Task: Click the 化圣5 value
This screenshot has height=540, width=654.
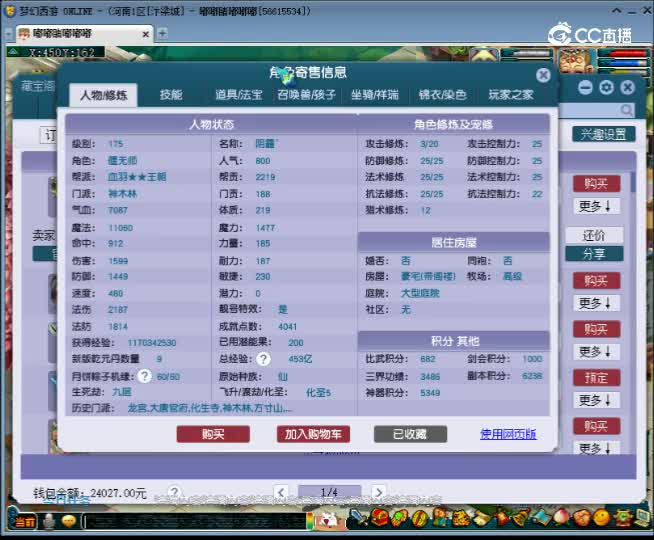Action: point(318,392)
